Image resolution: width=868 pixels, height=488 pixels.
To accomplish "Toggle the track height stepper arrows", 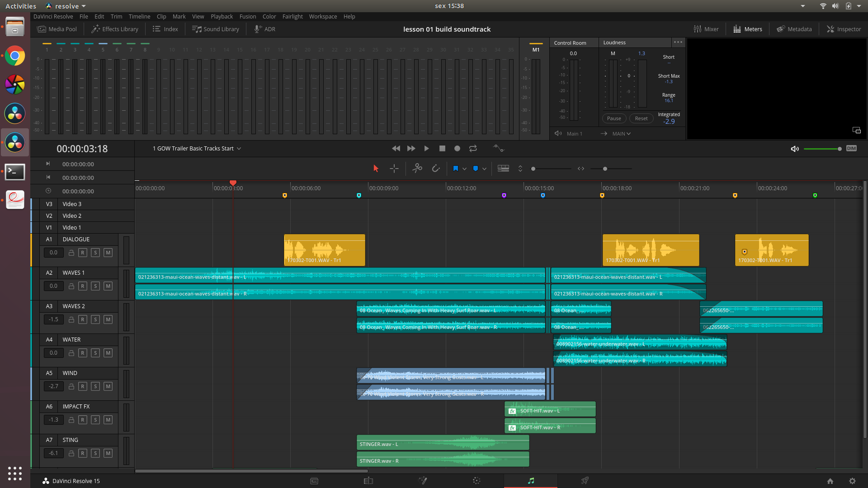I will click(520, 169).
